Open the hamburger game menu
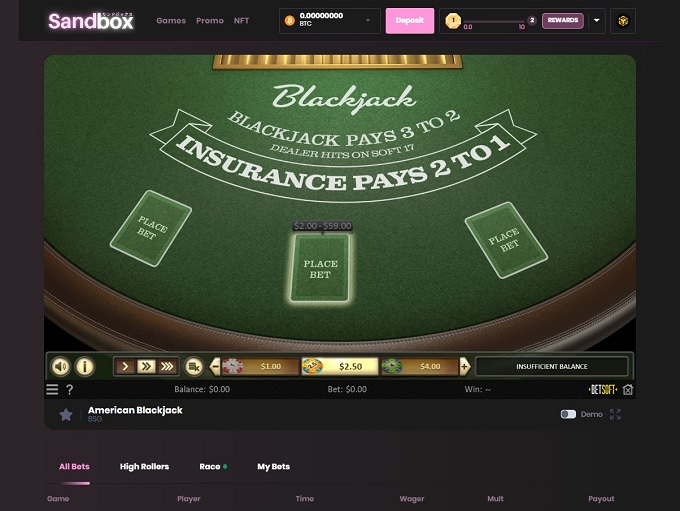This screenshot has width=680, height=511. [52, 389]
